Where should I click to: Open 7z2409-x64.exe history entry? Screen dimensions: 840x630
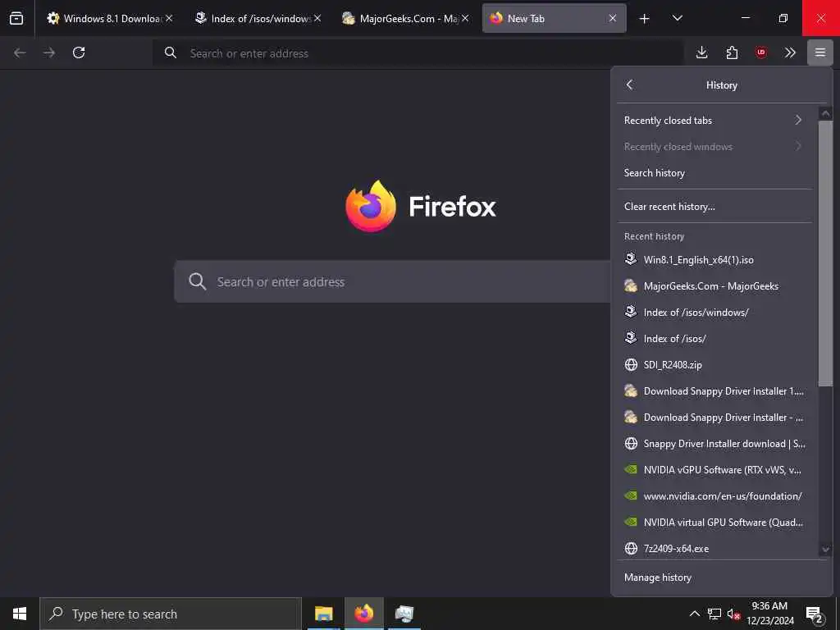(x=714, y=549)
